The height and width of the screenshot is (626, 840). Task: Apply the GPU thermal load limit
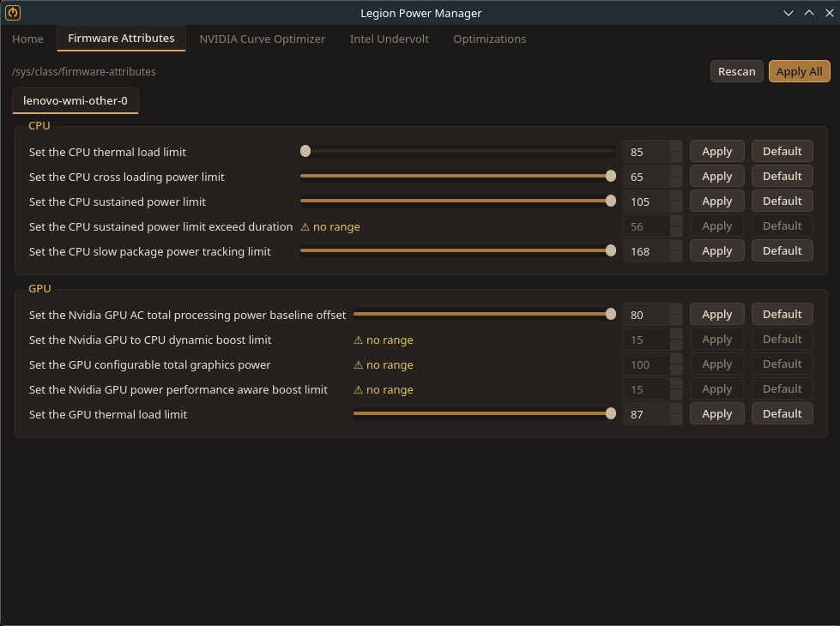point(716,414)
